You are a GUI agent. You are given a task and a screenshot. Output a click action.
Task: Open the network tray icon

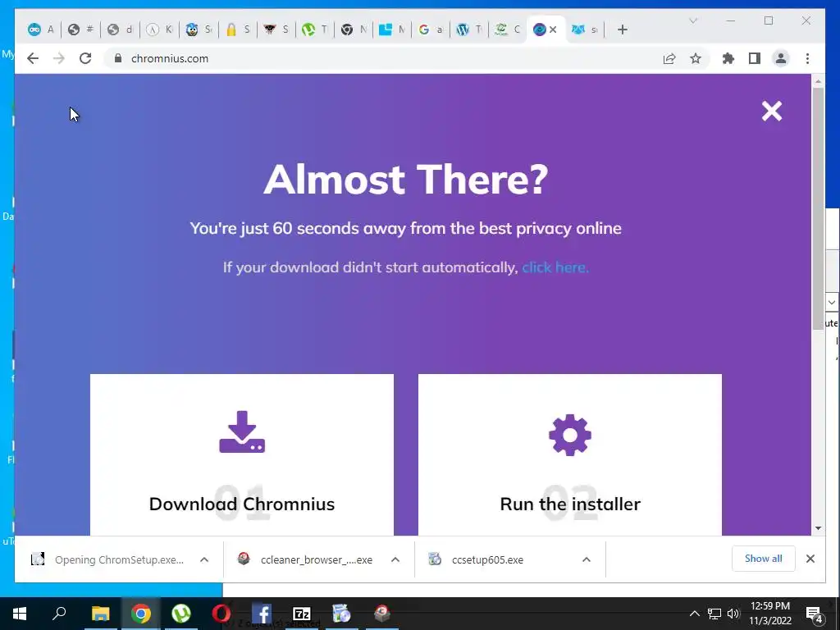[714, 614]
